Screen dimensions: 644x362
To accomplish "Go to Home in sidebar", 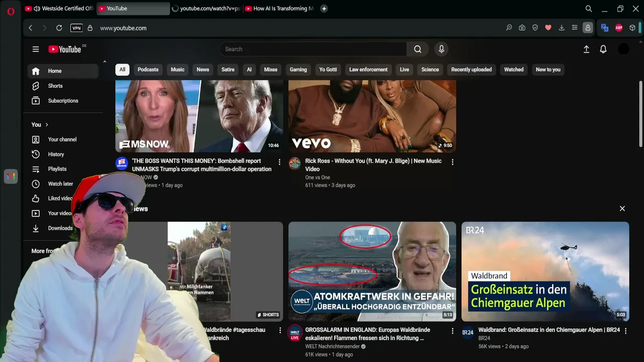I will pos(63,71).
